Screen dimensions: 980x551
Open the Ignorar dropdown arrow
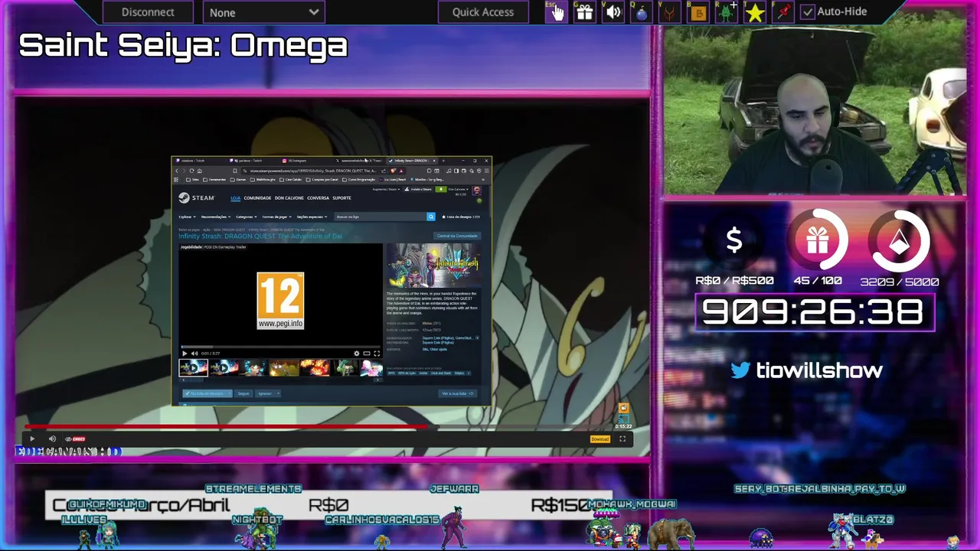click(279, 393)
